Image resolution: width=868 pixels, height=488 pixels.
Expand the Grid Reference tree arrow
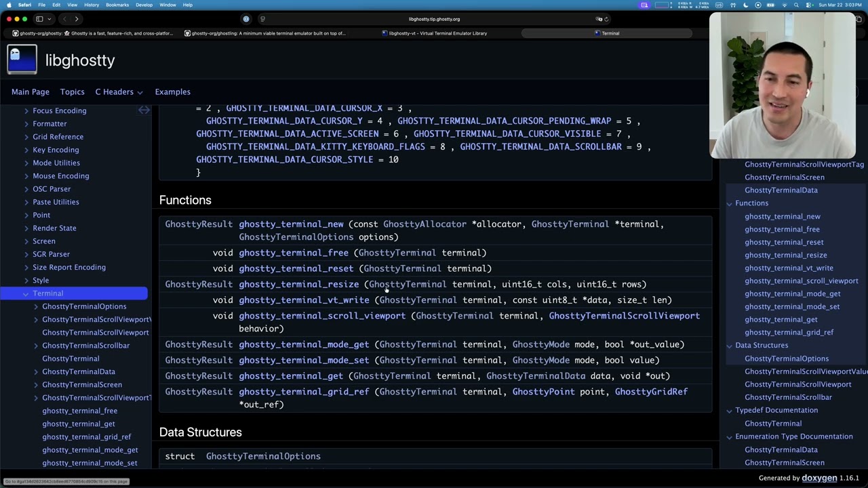(x=26, y=137)
